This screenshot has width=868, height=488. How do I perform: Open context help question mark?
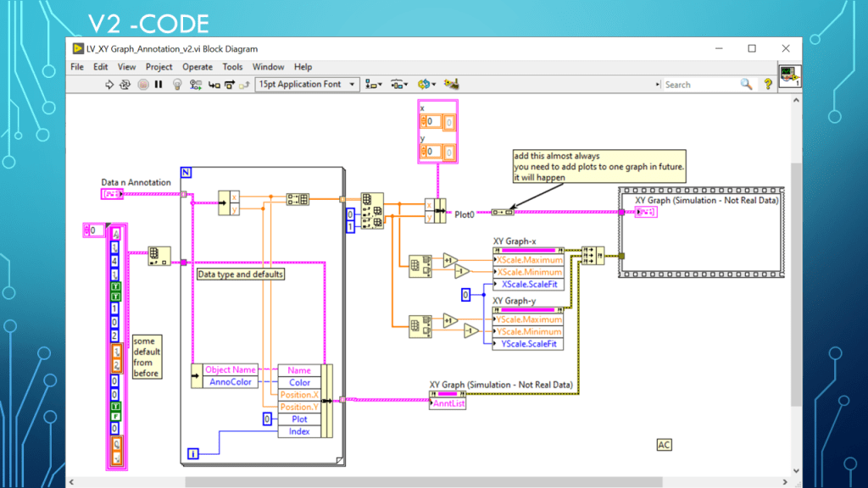tap(768, 85)
